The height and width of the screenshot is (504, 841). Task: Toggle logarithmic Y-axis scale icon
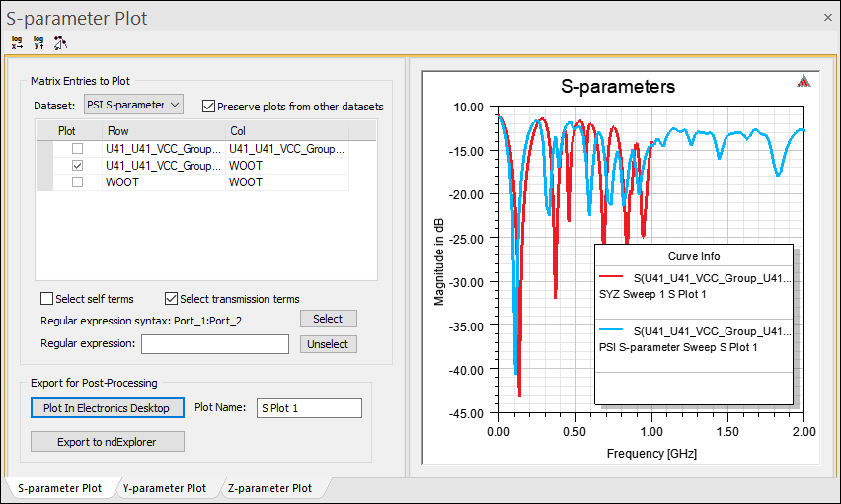click(38, 42)
